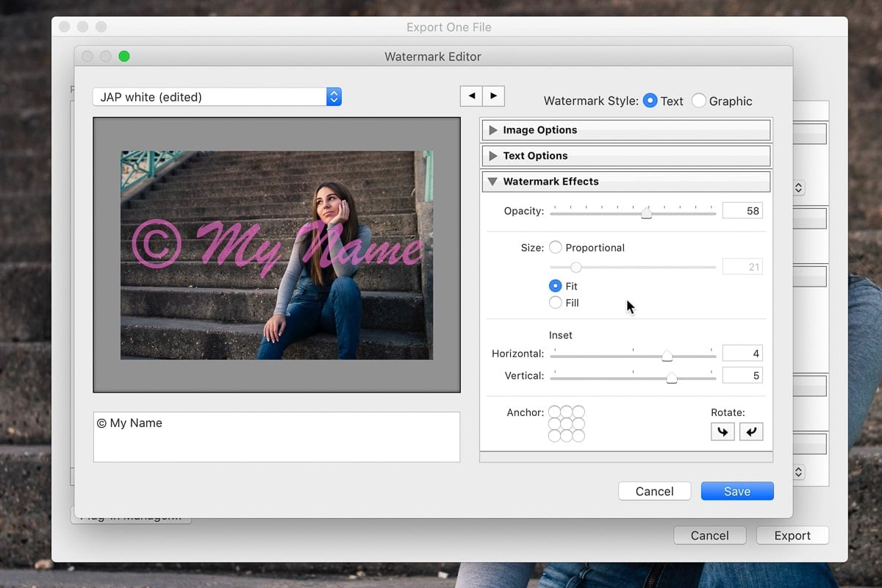The image size is (882, 588).
Task: Click the Horizontal inset value field
Action: [742, 354]
